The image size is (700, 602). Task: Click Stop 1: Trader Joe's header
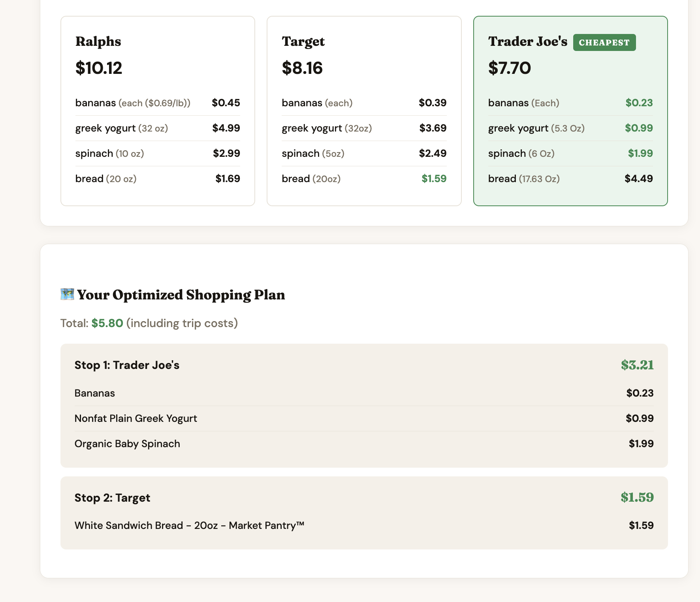tap(127, 365)
